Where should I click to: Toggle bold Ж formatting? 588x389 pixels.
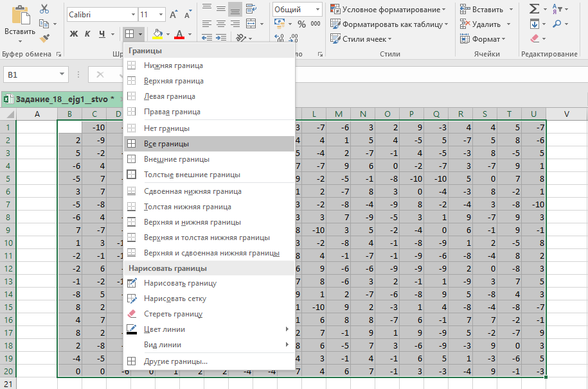(x=73, y=33)
